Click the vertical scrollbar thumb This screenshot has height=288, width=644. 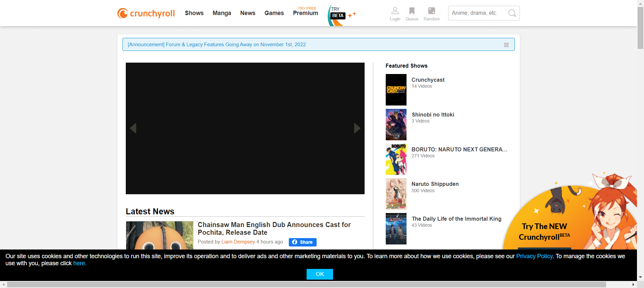pos(640,28)
